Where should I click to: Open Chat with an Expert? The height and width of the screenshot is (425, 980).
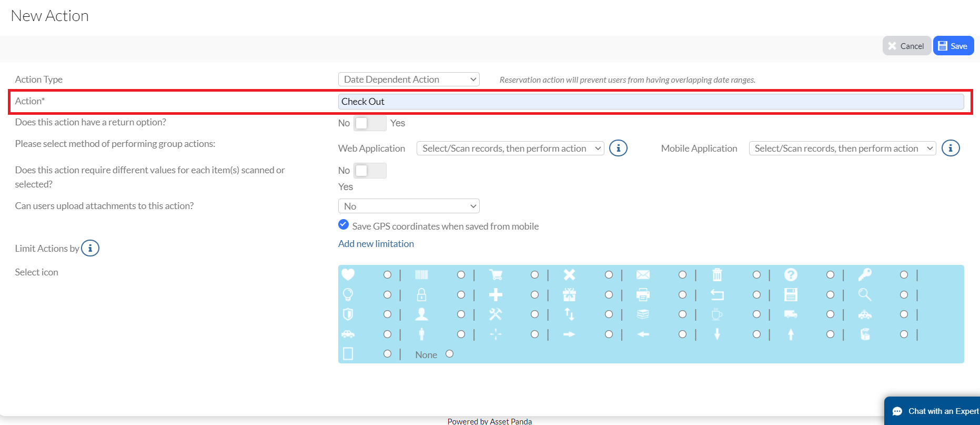[x=932, y=411]
